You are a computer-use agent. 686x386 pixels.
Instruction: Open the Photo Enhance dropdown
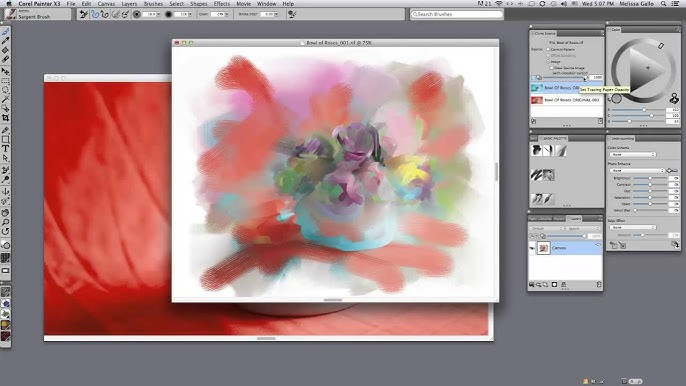[x=637, y=170]
